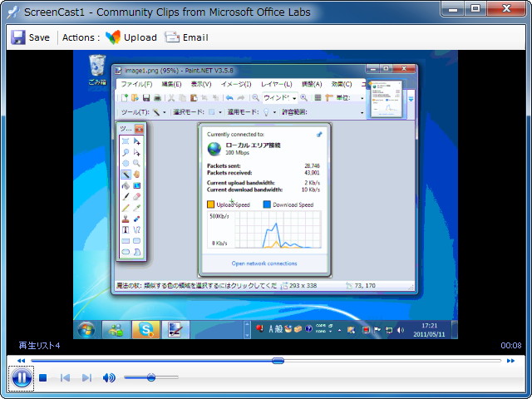This screenshot has width=532, height=399.
Task: Select the Lasso Select tool
Action: [126, 152]
